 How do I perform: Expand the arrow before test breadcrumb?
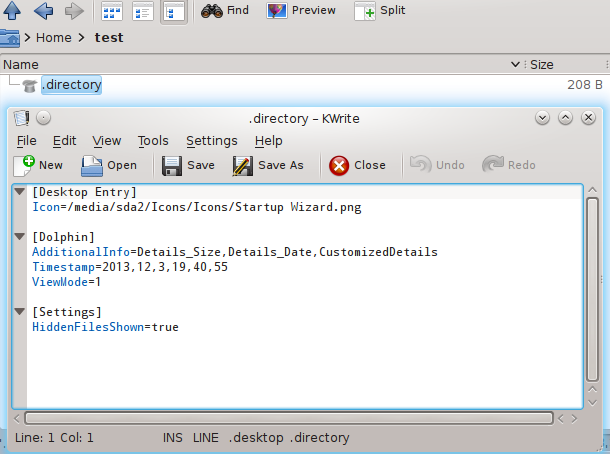coord(81,38)
